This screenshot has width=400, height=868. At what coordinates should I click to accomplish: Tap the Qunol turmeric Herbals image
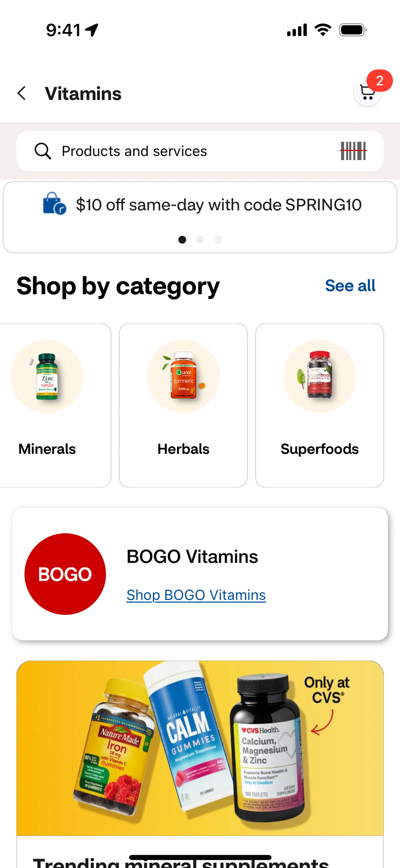(183, 376)
